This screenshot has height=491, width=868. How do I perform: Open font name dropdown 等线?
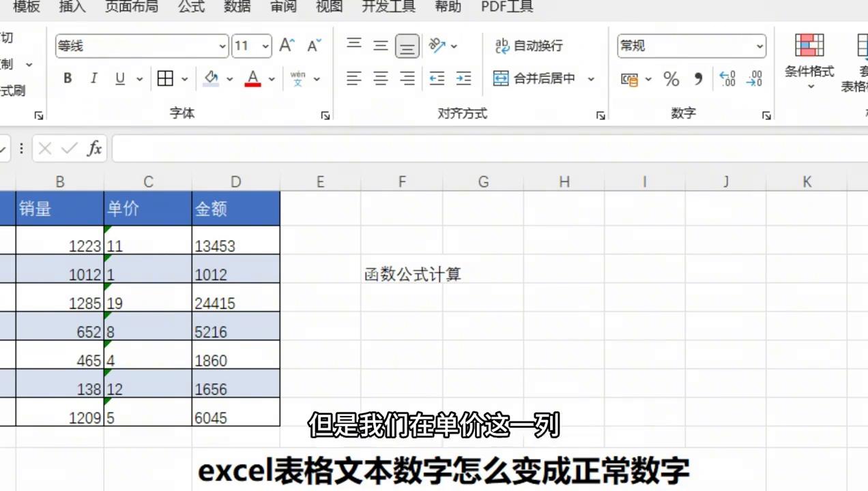coord(222,46)
